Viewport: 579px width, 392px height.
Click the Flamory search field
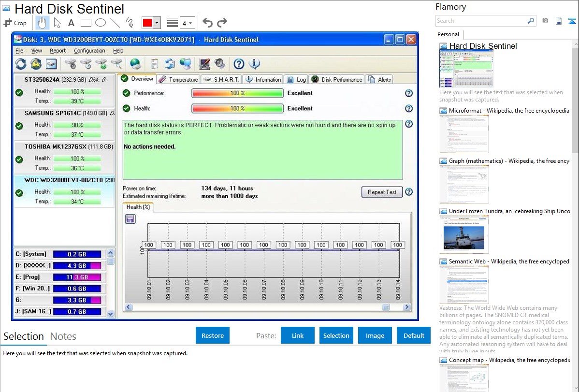[481, 21]
